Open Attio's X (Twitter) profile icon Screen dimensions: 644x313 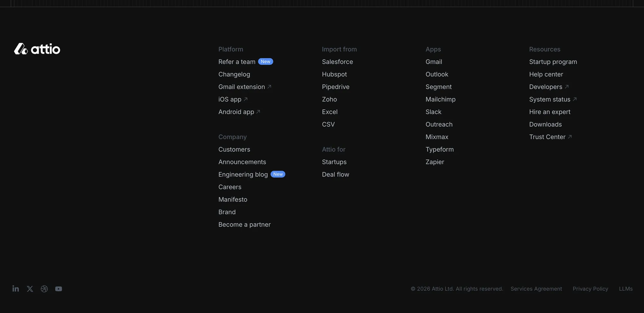tap(30, 289)
